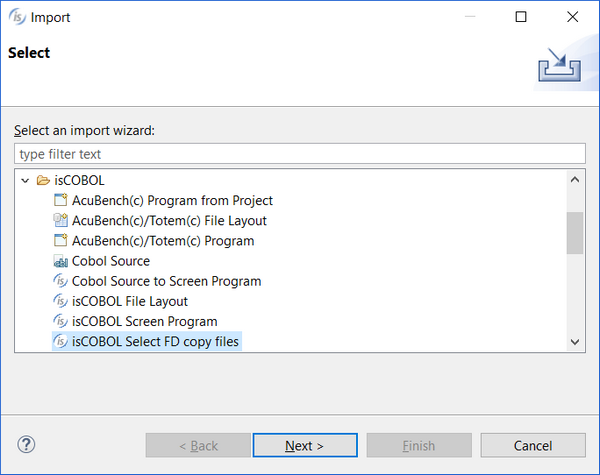This screenshot has width=600, height=475.
Task: Maximize the Import dialog window
Action: (x=521, y=17)
